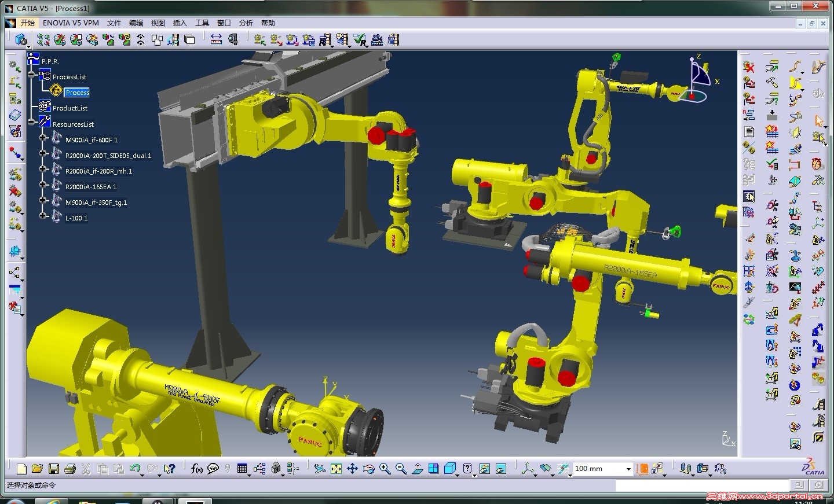
Task: Open the 视图 (View) menu
Action: (x=158, y=23)
